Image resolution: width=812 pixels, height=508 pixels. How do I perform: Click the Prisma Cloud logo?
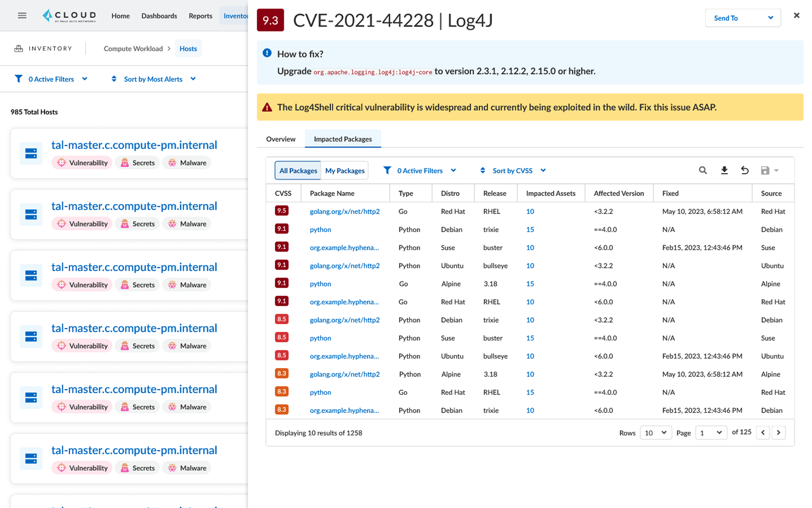[69, 16]
